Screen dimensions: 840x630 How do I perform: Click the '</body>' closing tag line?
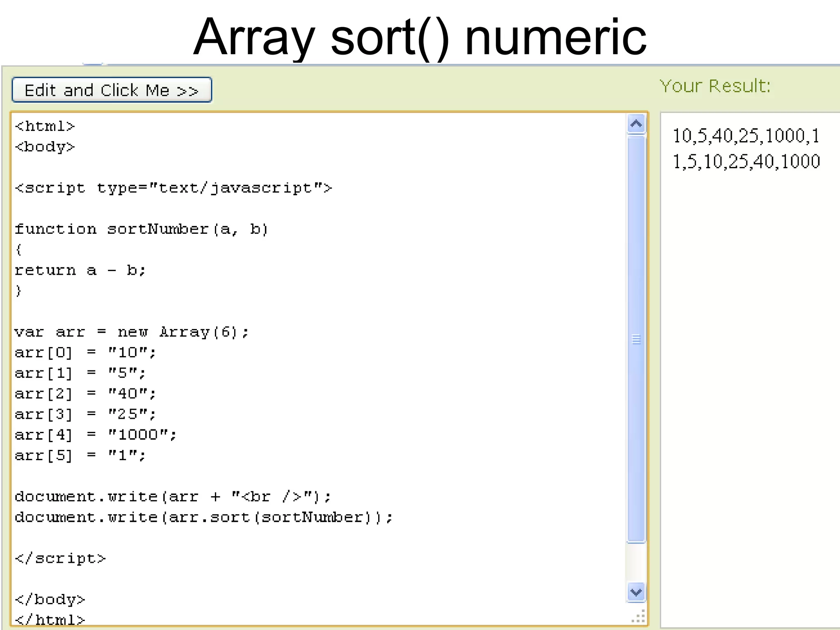(50, 599)
